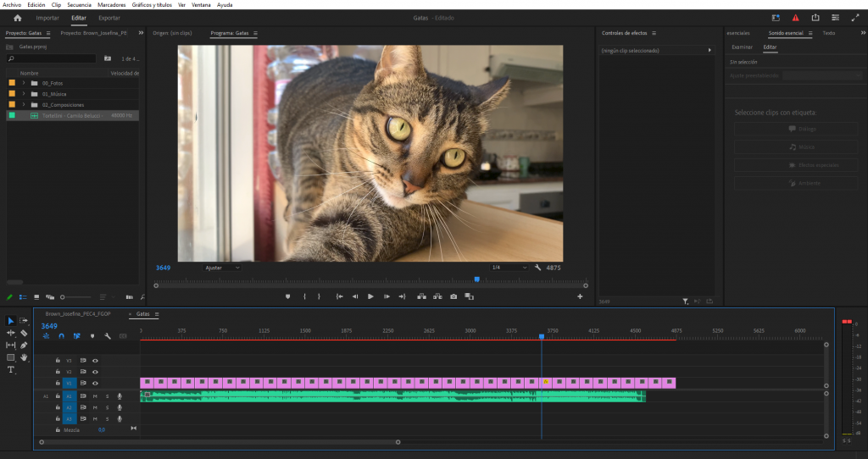Select the Type text tool

coord(11,370)
